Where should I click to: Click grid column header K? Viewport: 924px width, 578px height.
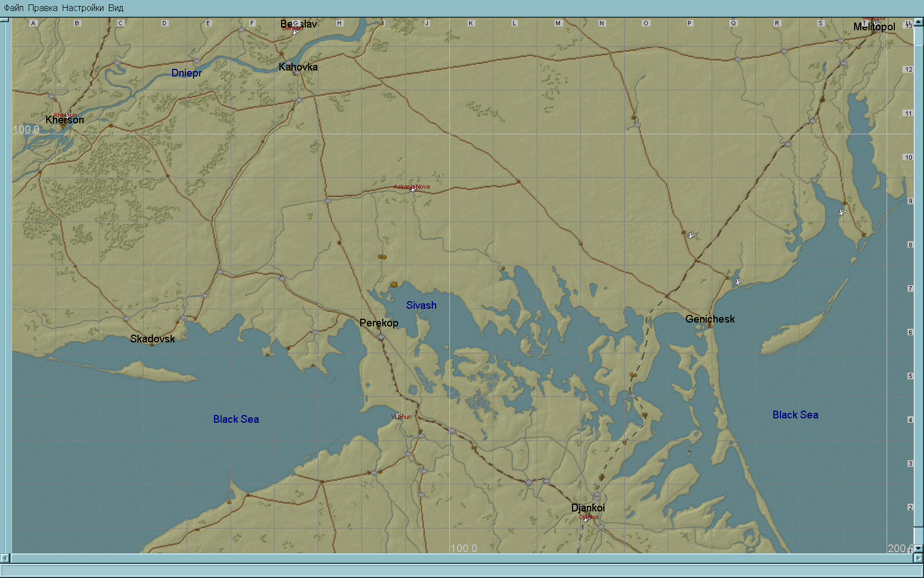[471, 23]
